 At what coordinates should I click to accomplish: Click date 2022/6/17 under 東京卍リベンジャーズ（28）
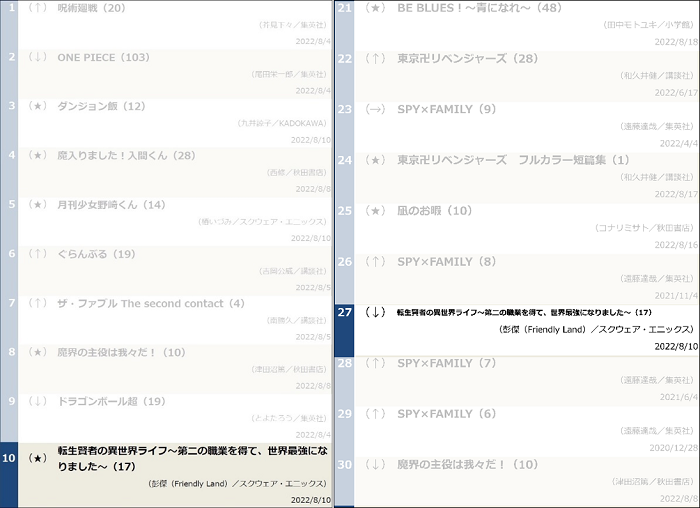click(676, 93)
